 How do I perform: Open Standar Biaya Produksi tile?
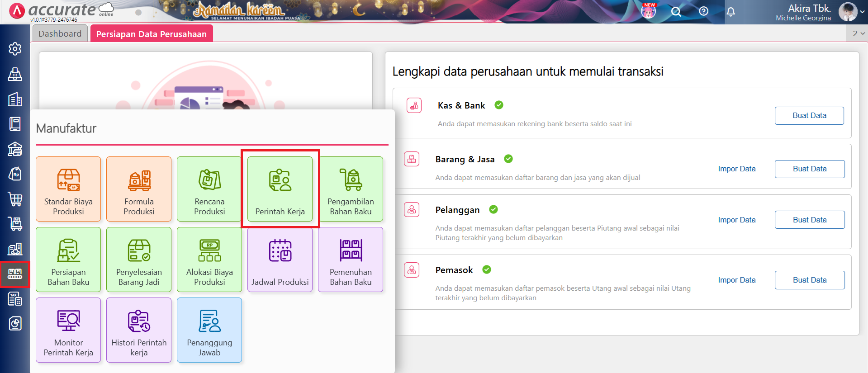(68, 189)
